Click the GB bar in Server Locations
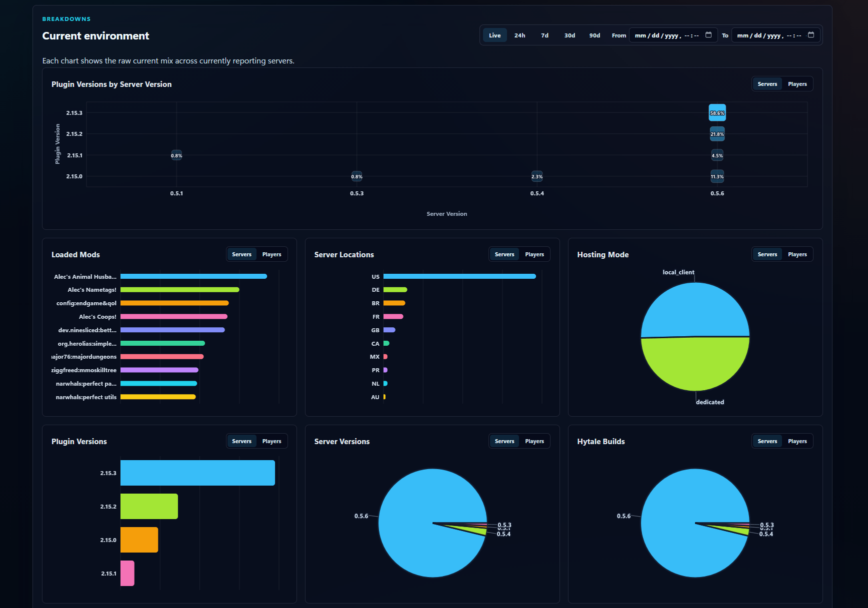The height and width of the screenshot is (608, 868). point(389,330)
